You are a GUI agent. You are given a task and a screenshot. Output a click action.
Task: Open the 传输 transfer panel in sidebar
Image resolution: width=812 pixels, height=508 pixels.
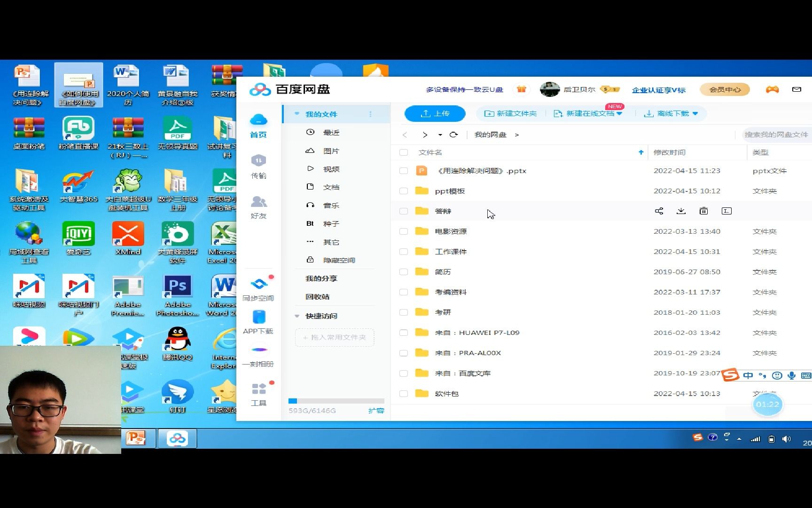[258, 167]
